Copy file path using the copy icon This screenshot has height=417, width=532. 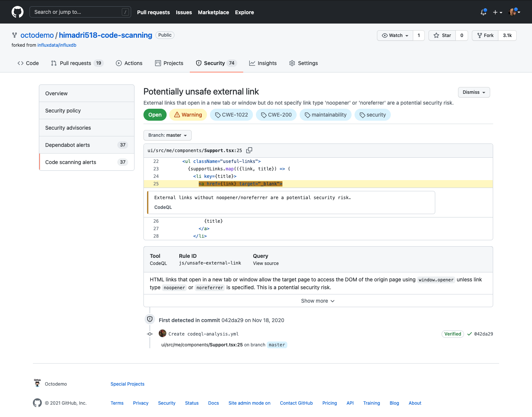[x=249, y=150]
